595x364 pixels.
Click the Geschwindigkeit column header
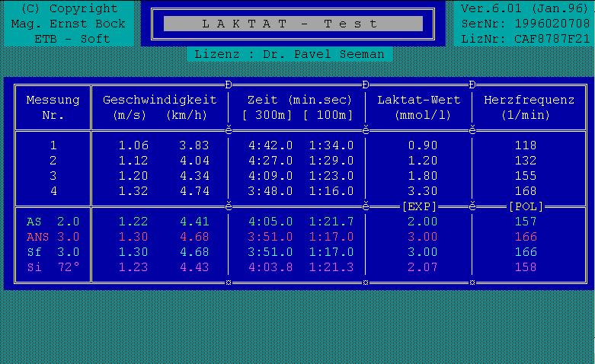pos(160,100)
